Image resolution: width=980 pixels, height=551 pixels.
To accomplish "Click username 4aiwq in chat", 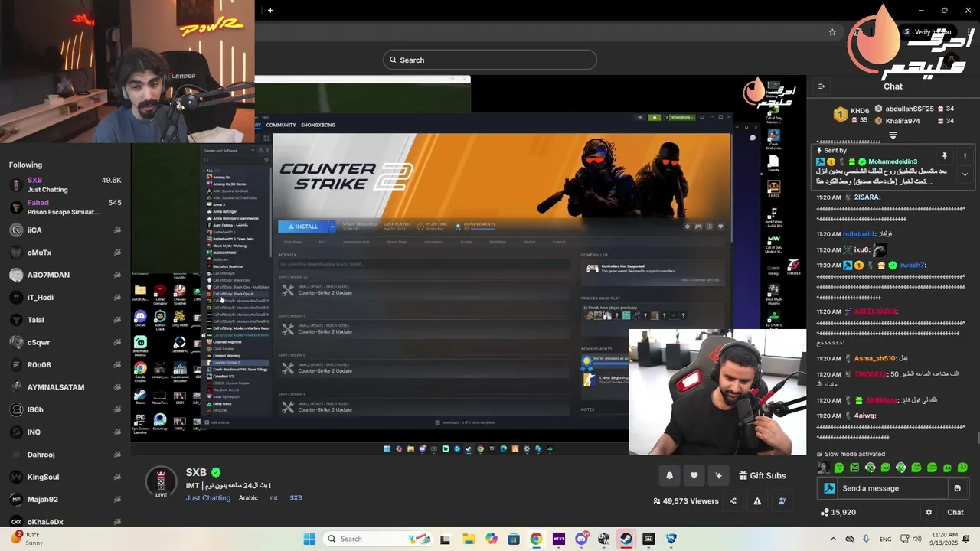I will pyautogui.click(x=864, y=416).
